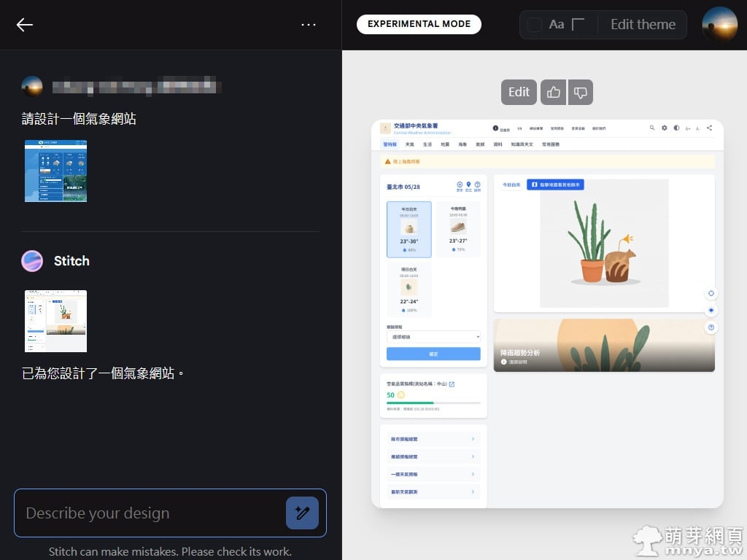Screen dimensions: 747x560
Task: Click the Edit theme button
Action: point(643,25)
